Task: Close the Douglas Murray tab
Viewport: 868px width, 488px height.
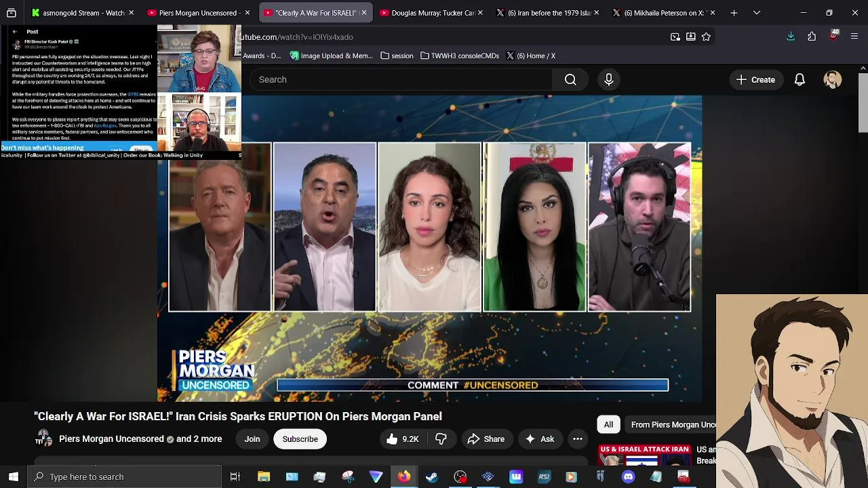Action: pos(480,13)
